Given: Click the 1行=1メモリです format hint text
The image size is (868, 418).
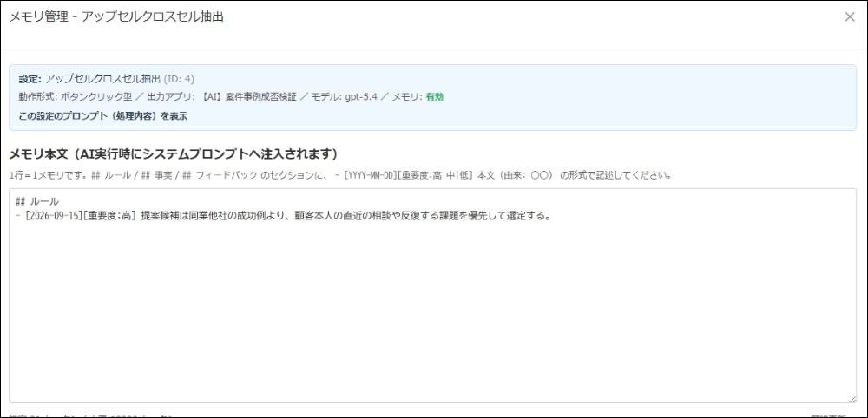Looking at the screenshot, I should pos(341,175).
